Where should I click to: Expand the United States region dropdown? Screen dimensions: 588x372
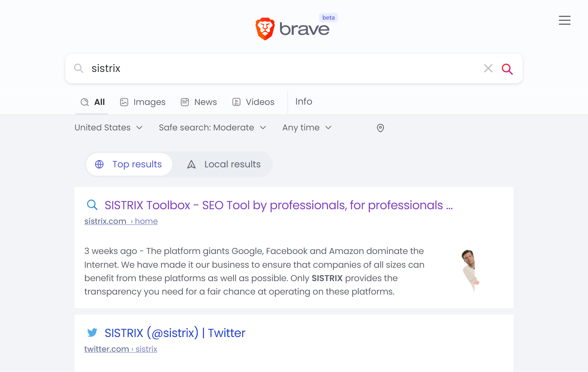click(x=108, y=127)
